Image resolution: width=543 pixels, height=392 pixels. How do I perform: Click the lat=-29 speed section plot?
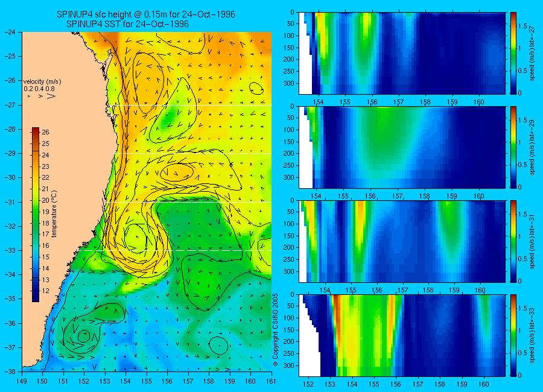click(402, 148)
